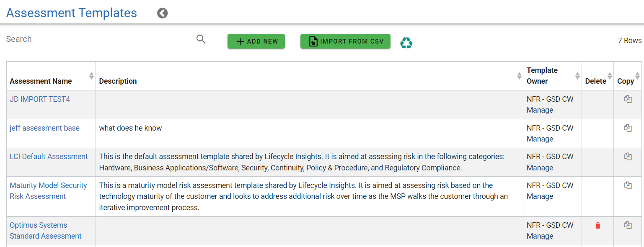Click the search magnifier icon
This screenshot has width=644, height=247.
(201, 39)
